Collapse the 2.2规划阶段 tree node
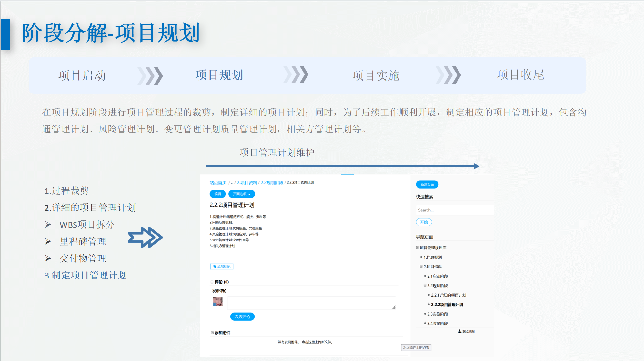644x361 pixels. point(425,285)
